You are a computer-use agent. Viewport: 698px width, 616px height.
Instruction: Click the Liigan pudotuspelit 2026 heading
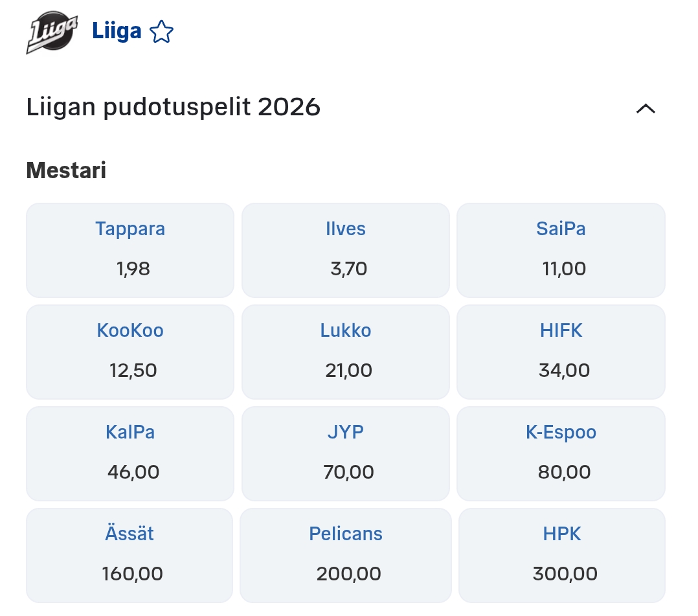pos(173,108)
